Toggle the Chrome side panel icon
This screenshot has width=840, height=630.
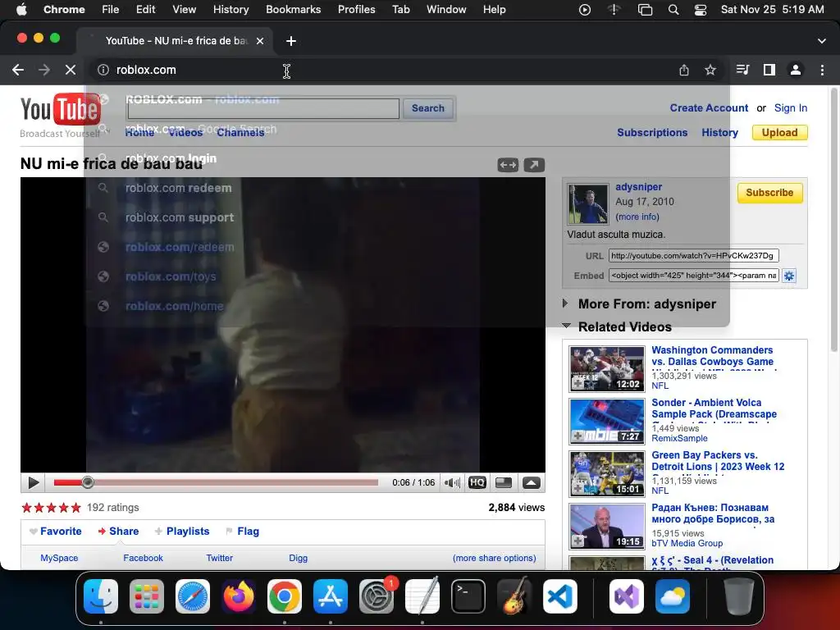769,71
